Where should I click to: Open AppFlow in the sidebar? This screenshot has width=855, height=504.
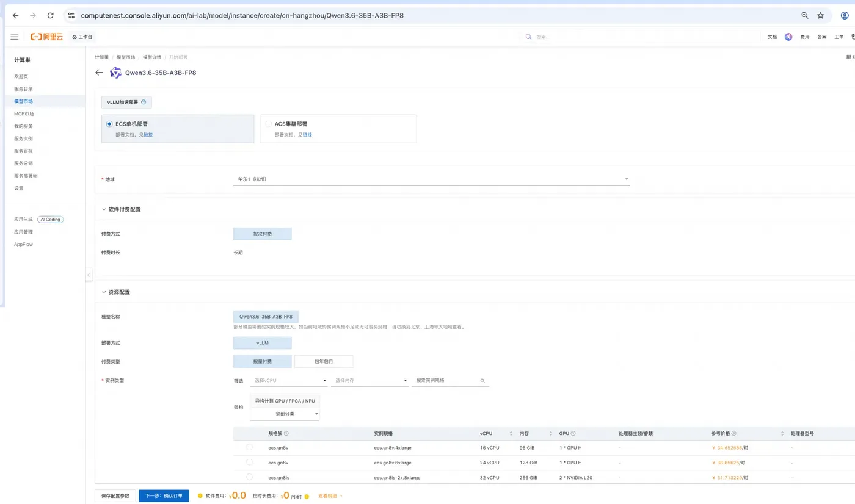point(24,245)
